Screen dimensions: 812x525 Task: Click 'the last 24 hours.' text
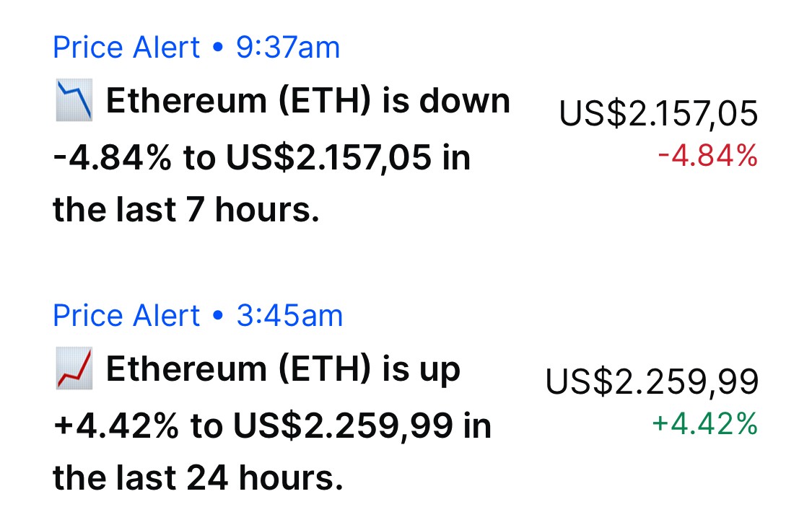click(x=198, y=478)
